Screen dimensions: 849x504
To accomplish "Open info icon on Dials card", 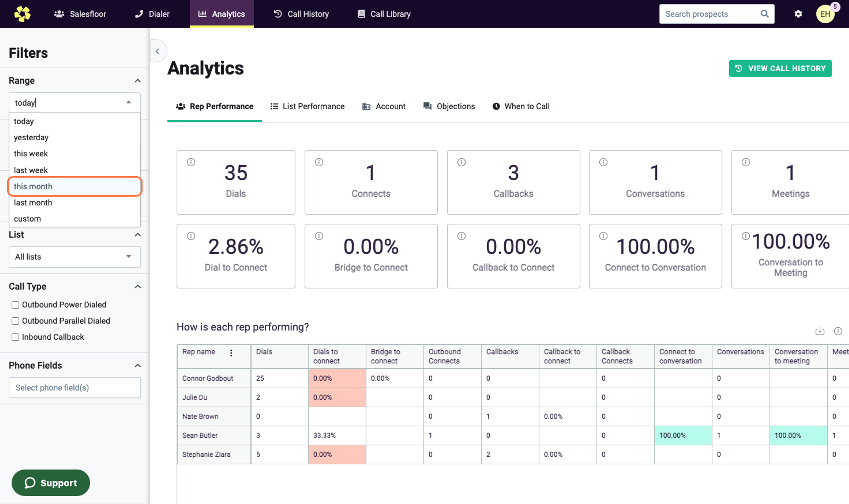I will [191, 162].
